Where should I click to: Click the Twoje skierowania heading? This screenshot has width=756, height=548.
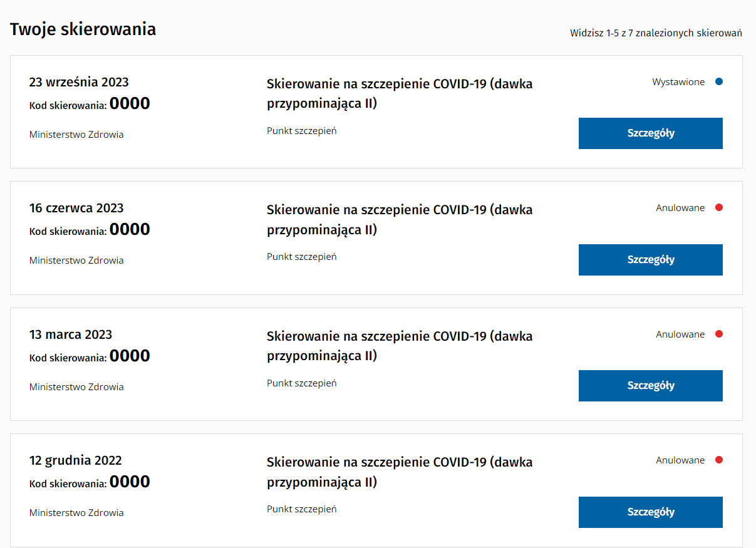83,29
